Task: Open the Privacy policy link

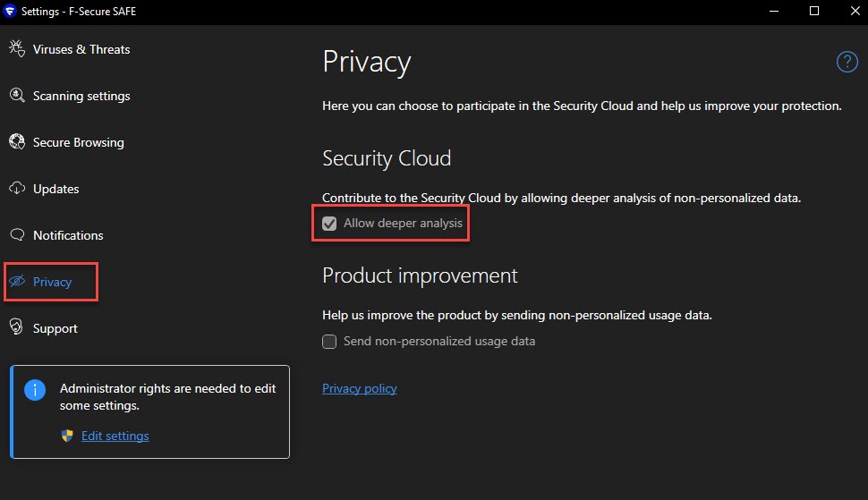Action: [x=359, y=388]
